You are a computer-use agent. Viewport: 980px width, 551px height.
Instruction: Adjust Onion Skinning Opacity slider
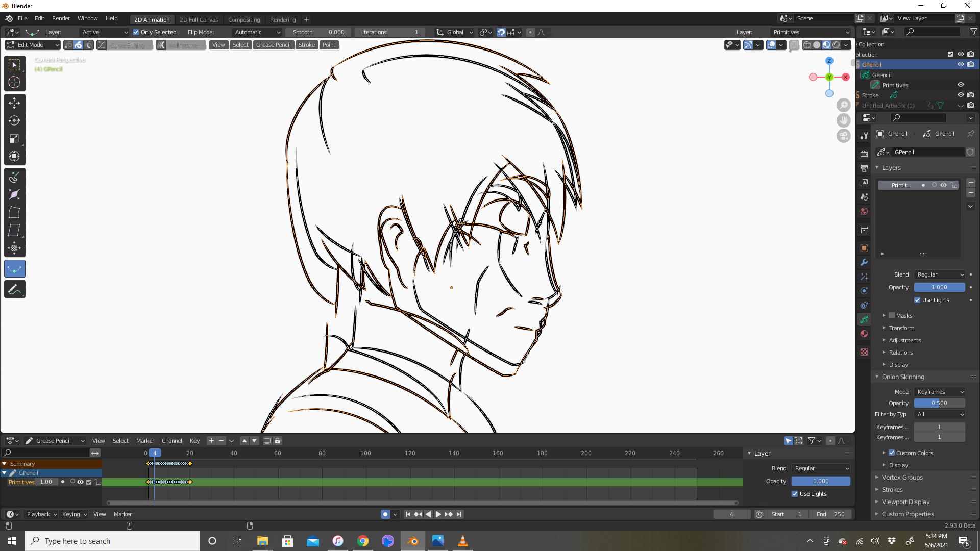(939, 403)
